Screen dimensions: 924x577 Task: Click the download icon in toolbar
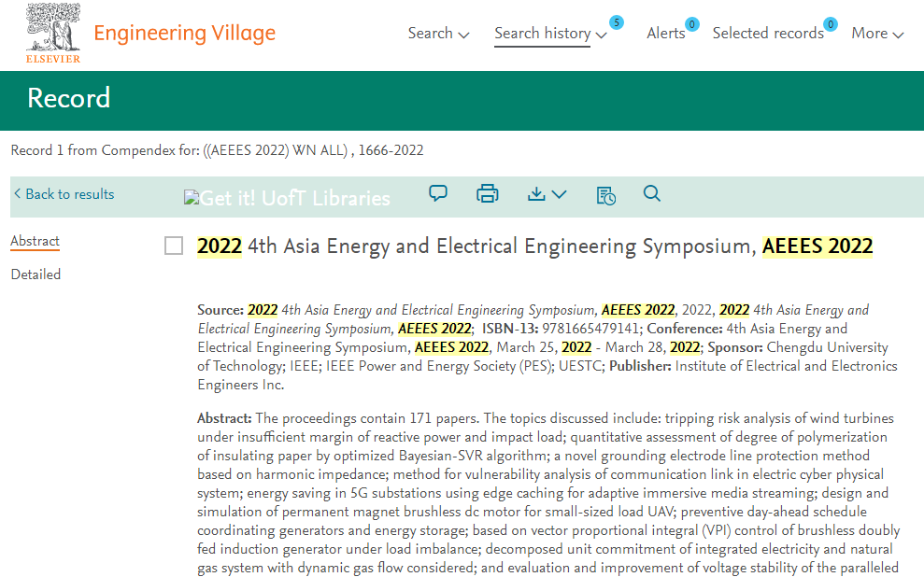[x=536, y=193]
